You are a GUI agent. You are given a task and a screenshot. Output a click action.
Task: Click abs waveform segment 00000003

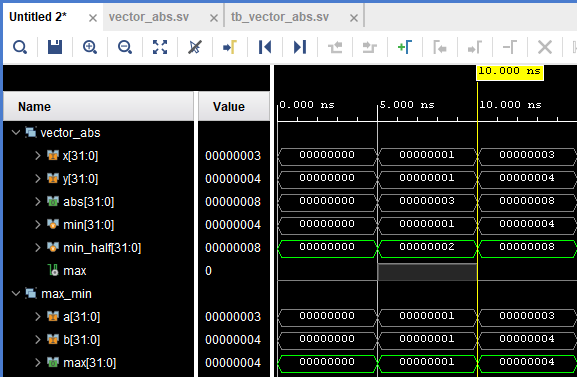(x=427, y=202)
